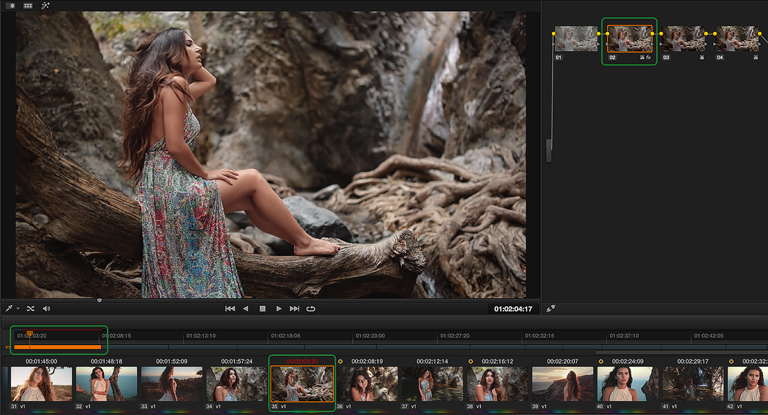Click the crossed-arrows shuffle icon
Viewport: 768px width, 415px height.
[30, 309]
